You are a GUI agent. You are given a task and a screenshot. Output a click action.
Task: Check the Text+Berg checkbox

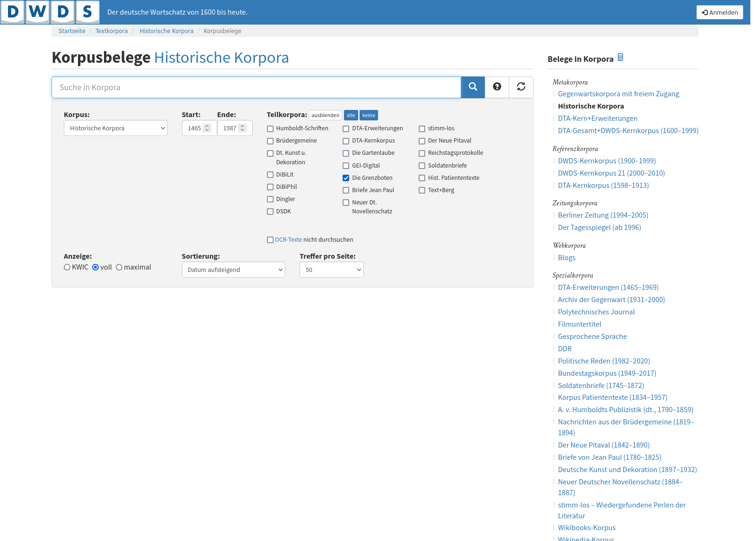[422, 191]
